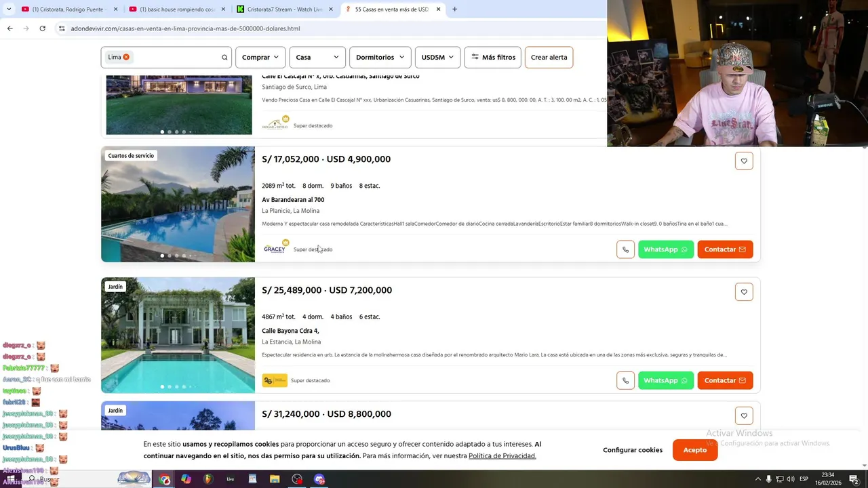Open the tab search dropdown arrow

click(8, 9)
